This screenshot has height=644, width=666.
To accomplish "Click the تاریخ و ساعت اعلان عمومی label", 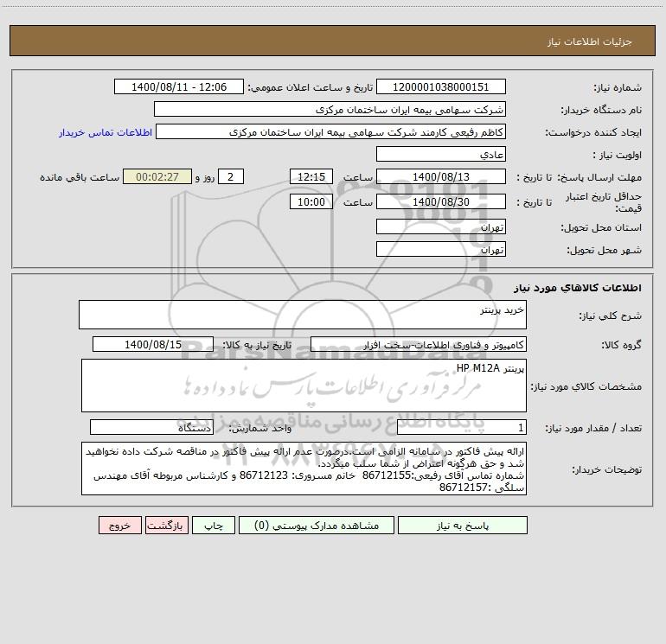I will pos(310,87).
